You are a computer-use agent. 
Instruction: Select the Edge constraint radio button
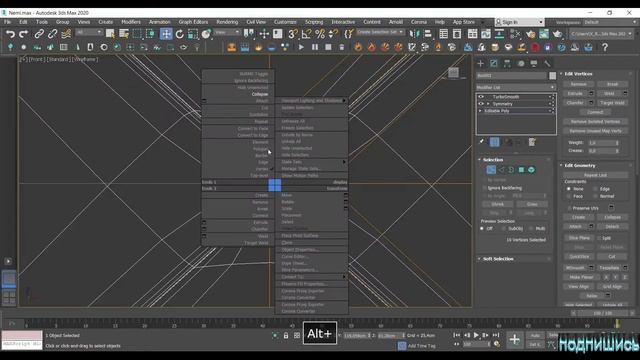click(x=596, y=189)
